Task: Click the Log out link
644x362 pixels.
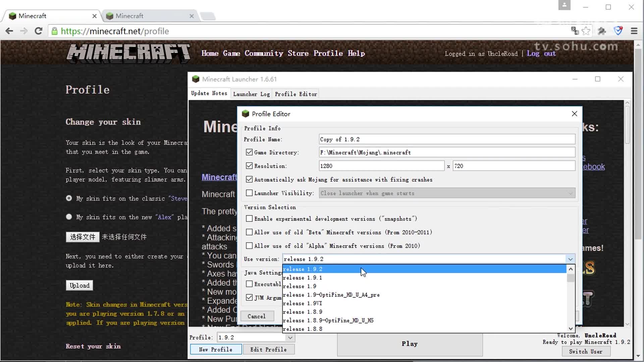Action: pos(541,54)
